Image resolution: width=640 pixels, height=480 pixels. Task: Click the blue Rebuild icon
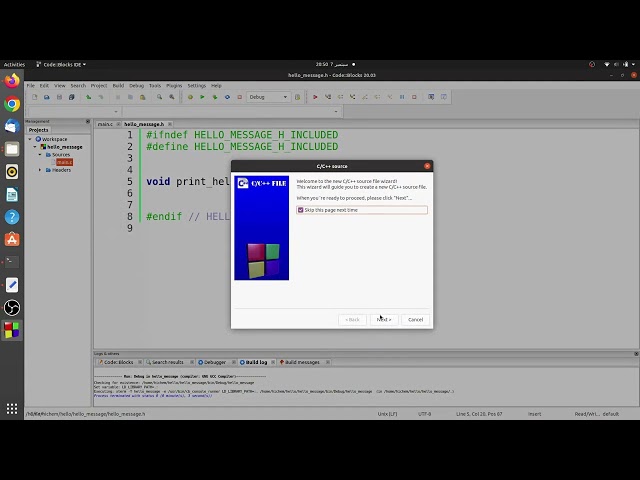tap(227, 97)
